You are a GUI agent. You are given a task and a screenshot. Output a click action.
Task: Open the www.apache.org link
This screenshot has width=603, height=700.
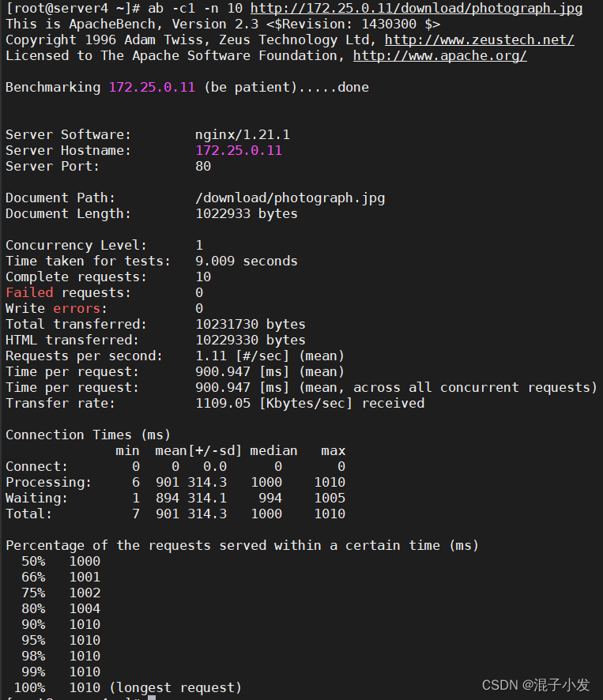tap(440, 56)
